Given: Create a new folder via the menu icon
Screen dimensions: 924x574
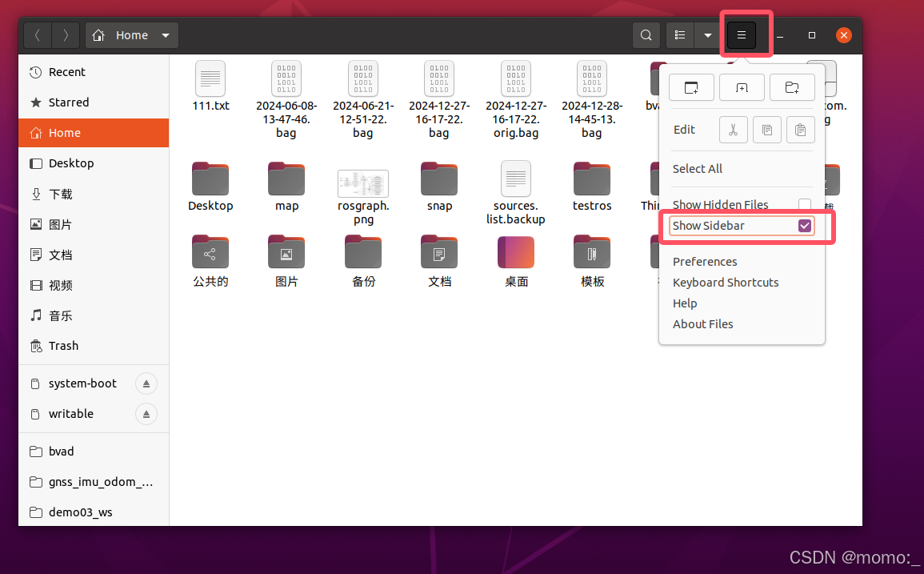Looking at the screenshot, I should 792,87.
